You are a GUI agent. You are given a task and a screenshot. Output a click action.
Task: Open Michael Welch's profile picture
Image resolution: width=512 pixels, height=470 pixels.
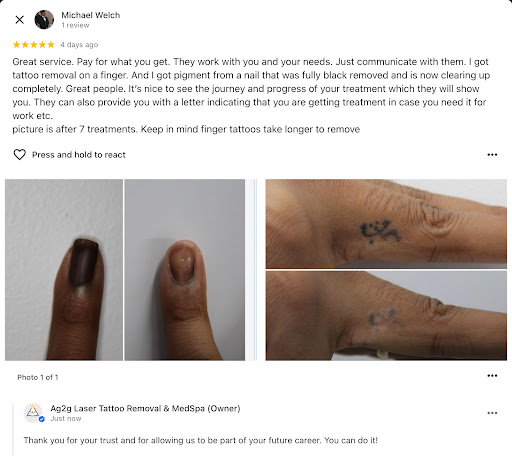pyautogui.click(x=44, y=20)
